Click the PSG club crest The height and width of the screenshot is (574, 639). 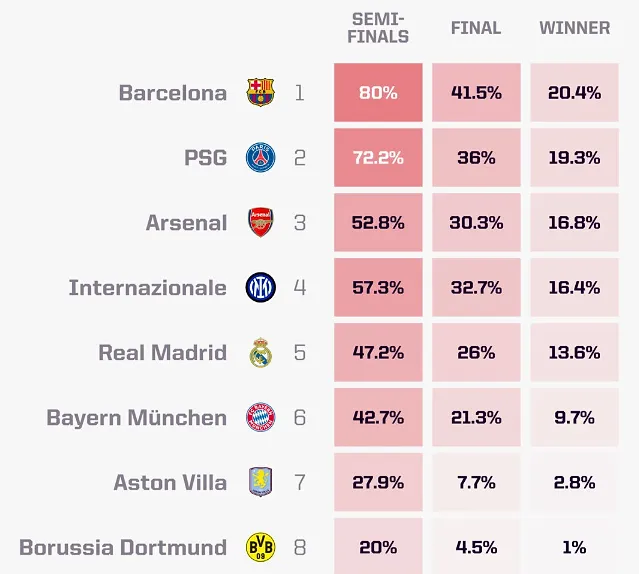tap(260, 157)
